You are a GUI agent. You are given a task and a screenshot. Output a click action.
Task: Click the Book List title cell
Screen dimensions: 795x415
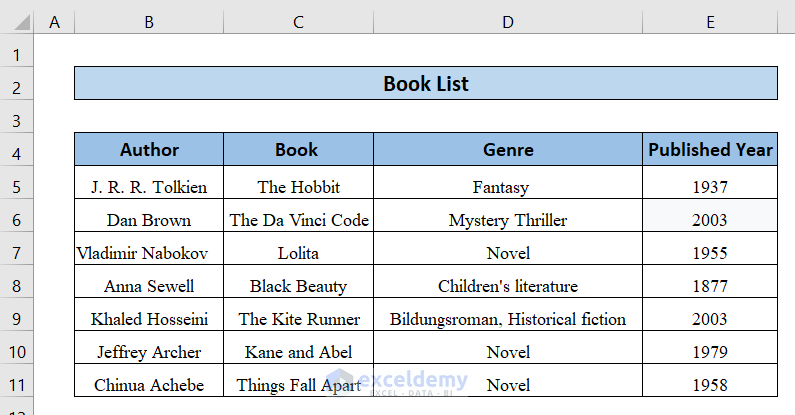(426, 84)
